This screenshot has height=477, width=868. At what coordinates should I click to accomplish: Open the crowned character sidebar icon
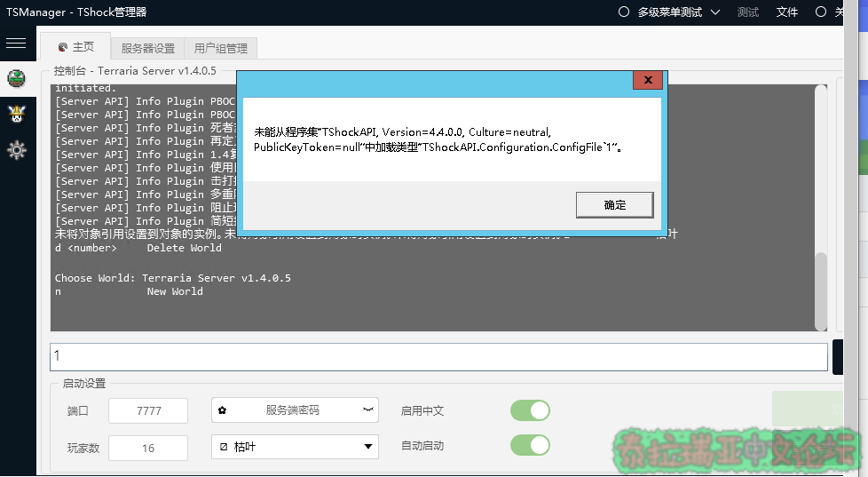tap(17, 114)
